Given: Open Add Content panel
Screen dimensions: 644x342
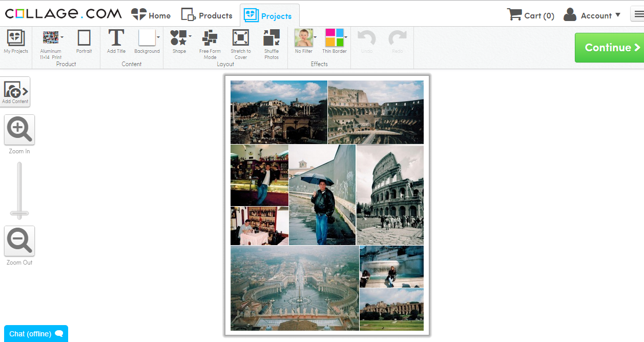Looking at the screenshot, I should 15,91.
